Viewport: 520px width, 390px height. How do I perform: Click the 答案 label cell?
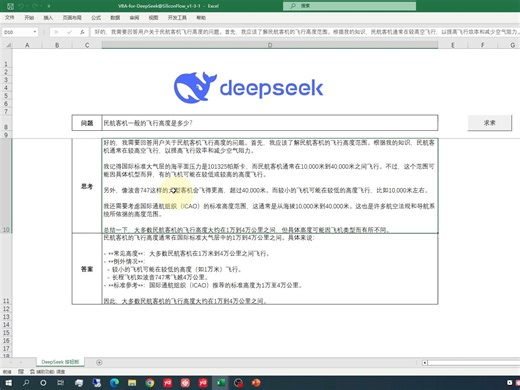(x=87, y=269)
